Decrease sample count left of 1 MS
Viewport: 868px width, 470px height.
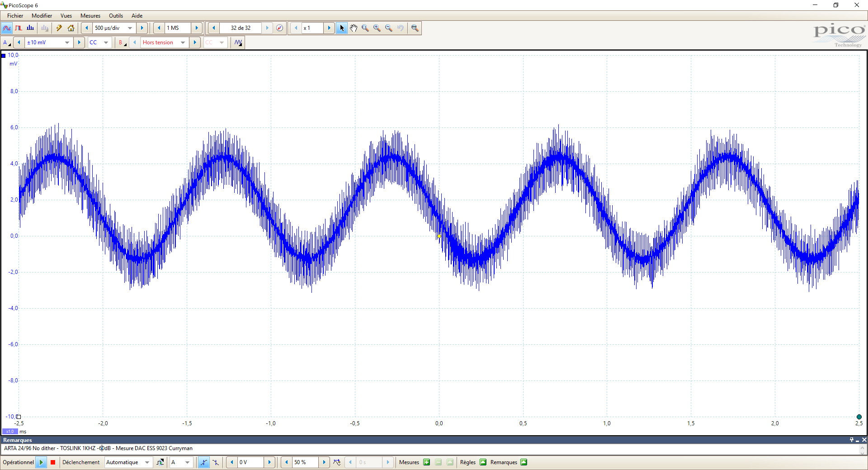tap(159, 28)
